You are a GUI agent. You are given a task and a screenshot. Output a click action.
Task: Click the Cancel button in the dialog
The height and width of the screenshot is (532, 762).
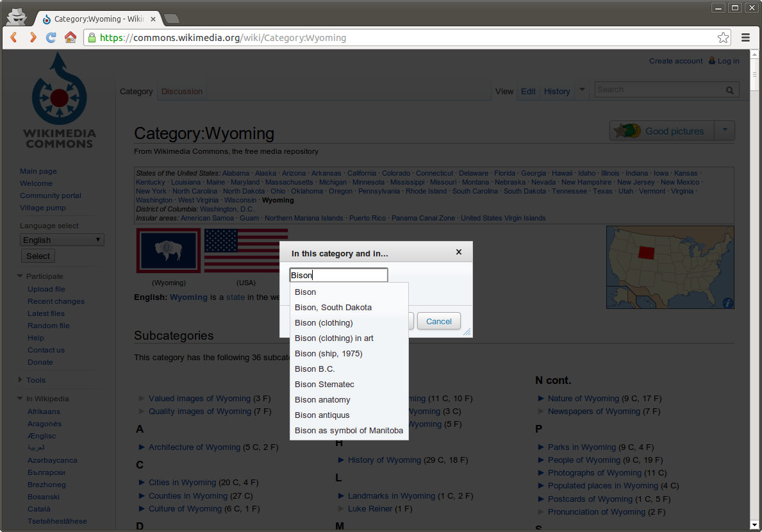(439, 321)
